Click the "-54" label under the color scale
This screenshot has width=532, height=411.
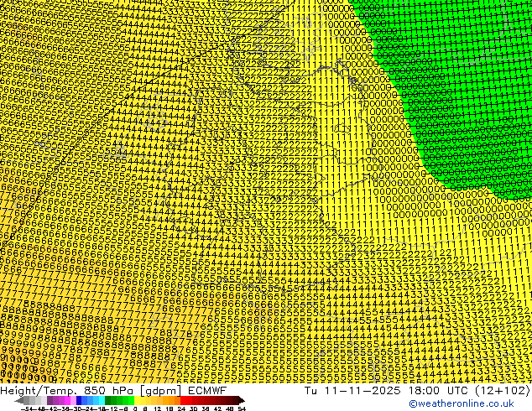click(27, 408)
